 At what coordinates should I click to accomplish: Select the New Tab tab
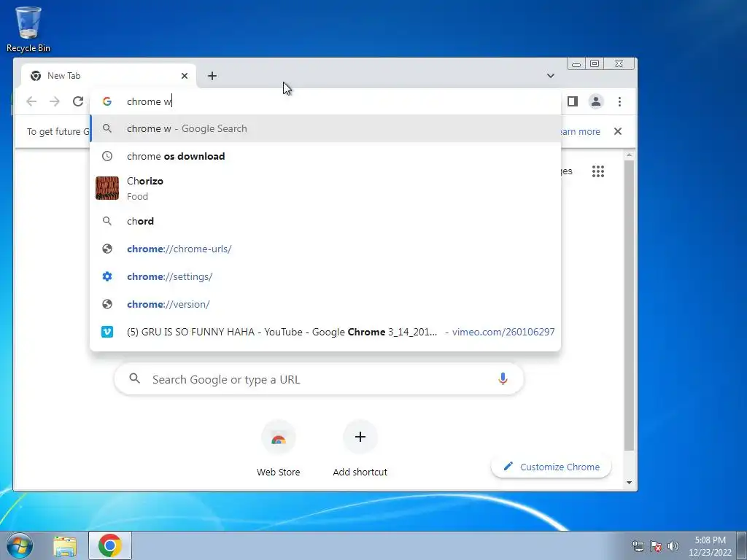[x=109, y=76]
